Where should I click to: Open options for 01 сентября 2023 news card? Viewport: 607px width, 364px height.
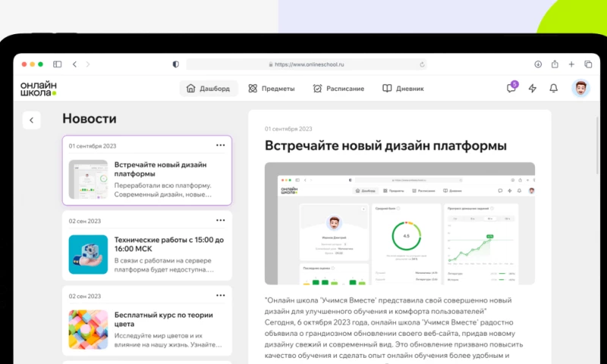pos(220,146)
